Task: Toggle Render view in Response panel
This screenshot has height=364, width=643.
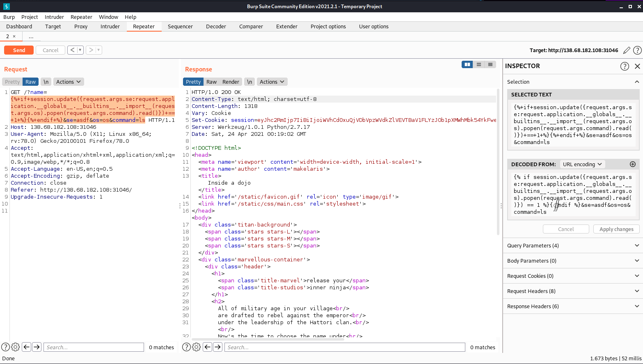Action: coord(231,82)
